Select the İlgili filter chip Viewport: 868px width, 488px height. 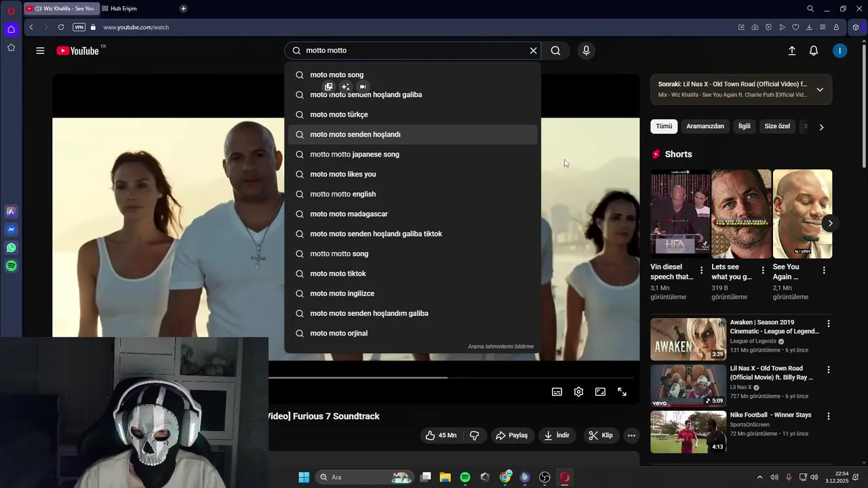745,126
